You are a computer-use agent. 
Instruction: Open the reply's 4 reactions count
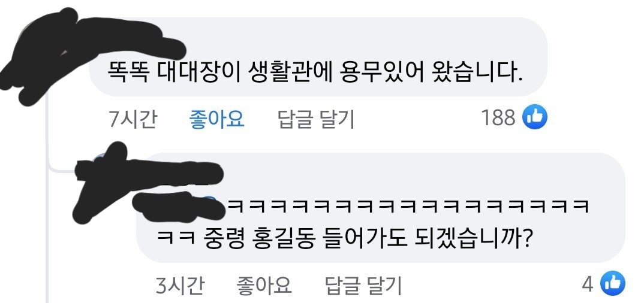coord(588,284)
